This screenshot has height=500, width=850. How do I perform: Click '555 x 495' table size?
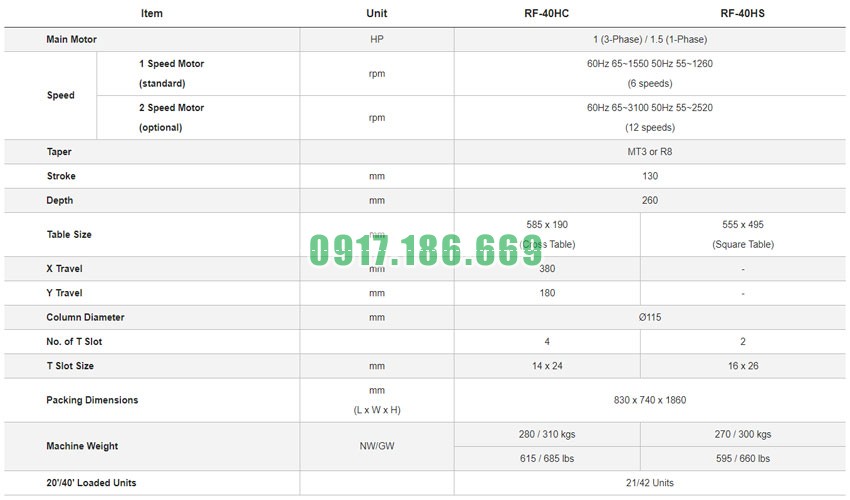tap(743, 225)
